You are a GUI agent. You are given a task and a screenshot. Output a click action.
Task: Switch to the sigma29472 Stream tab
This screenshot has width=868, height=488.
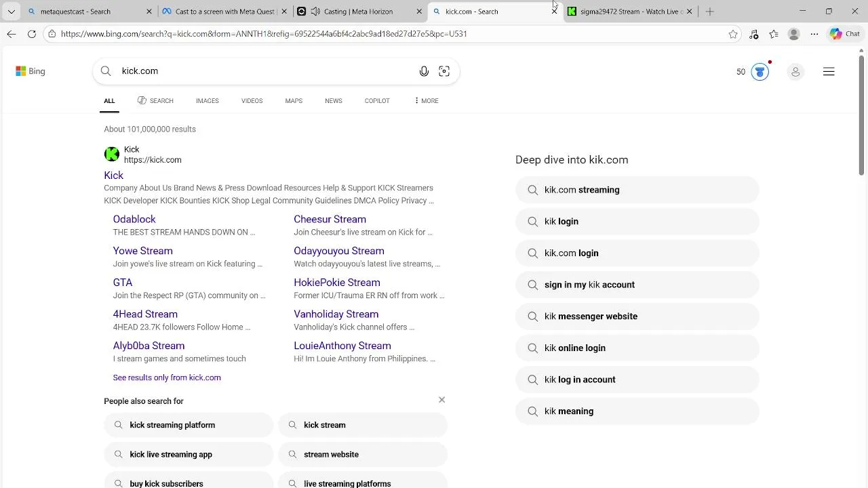tap(624, 12)
